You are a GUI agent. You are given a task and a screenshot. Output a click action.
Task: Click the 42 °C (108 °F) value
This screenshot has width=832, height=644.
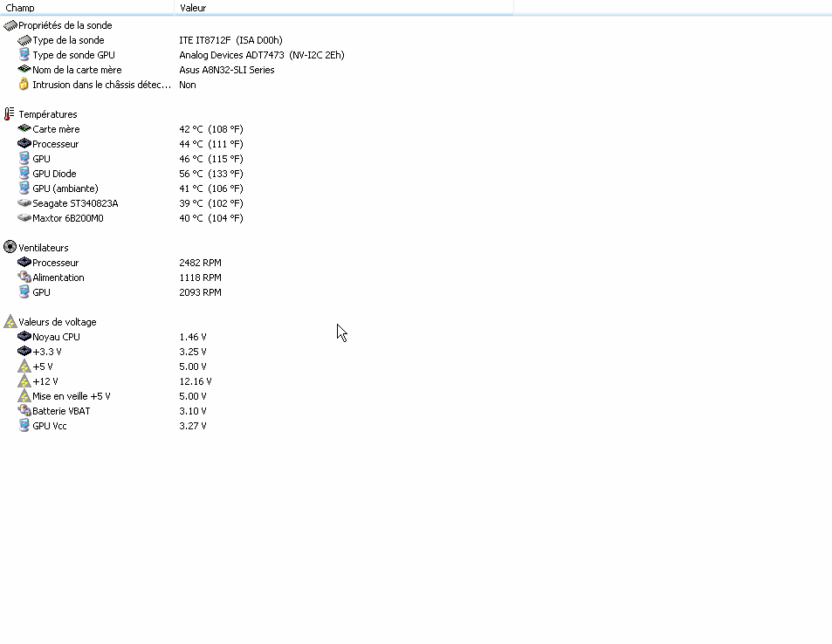211,129
